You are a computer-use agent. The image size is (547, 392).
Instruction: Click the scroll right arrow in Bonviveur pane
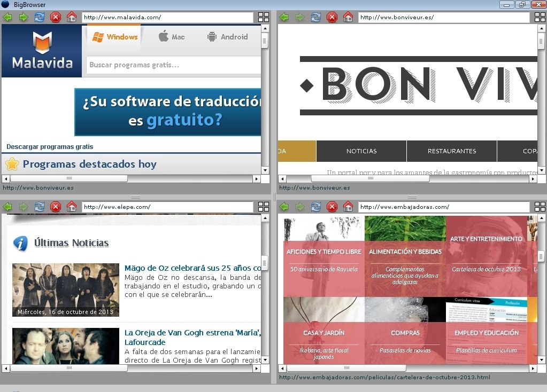533,179
